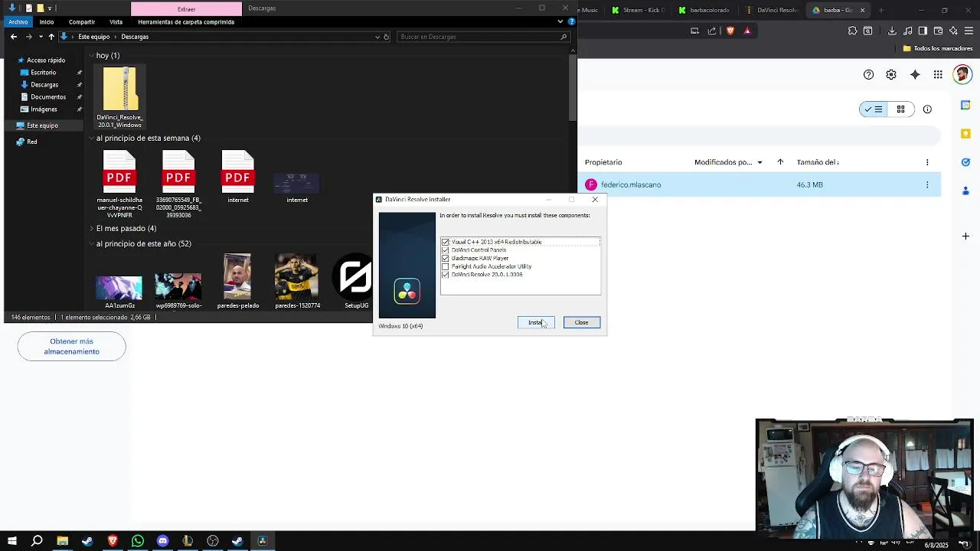Reverse sort direction arrow in Drive
Viewport: 980px width, 551px height.
pos(780,162)
